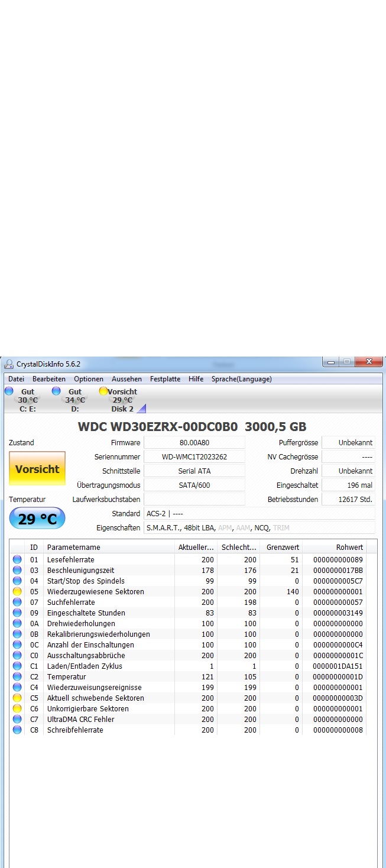Click the Übertragungsmodus field SATA/600
This screenshot has width=386, height=868.
[194, 485]
